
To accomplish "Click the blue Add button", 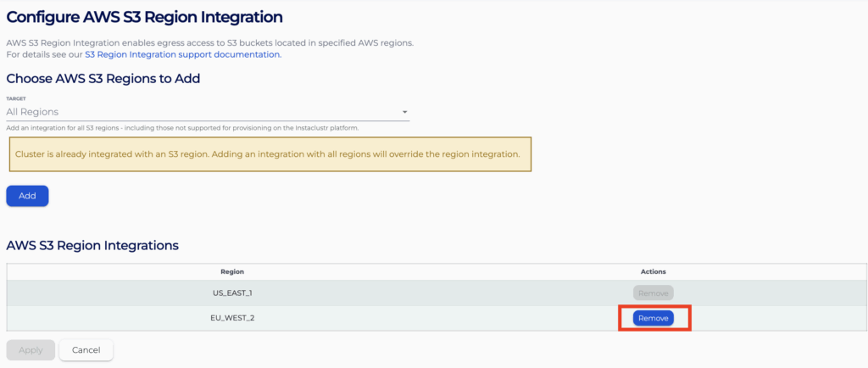I will [x=28, y=196].
